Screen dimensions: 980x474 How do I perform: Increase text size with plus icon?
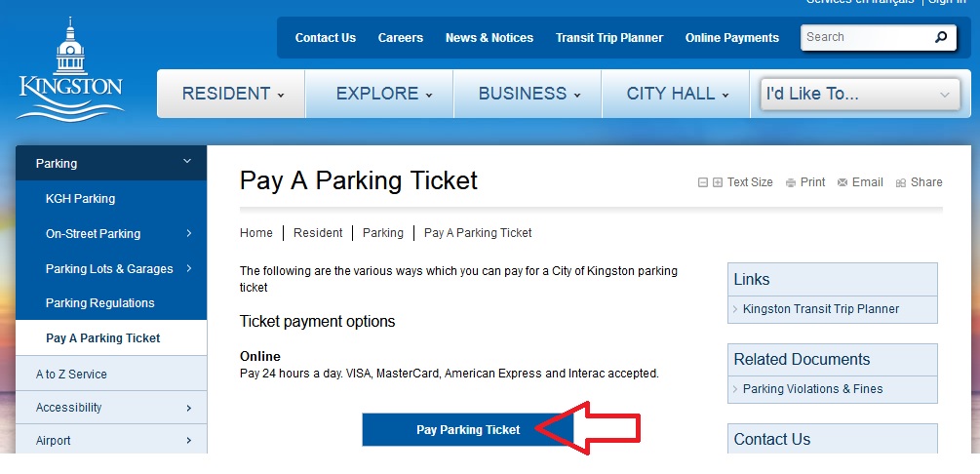tap(718, 182)
